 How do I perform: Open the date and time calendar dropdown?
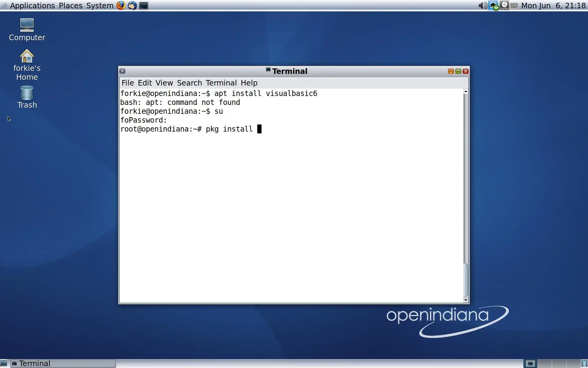click(553, 6)
